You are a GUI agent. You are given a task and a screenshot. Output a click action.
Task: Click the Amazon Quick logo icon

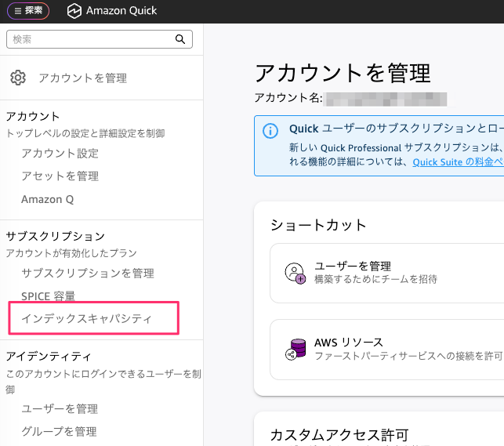point(74,11)
